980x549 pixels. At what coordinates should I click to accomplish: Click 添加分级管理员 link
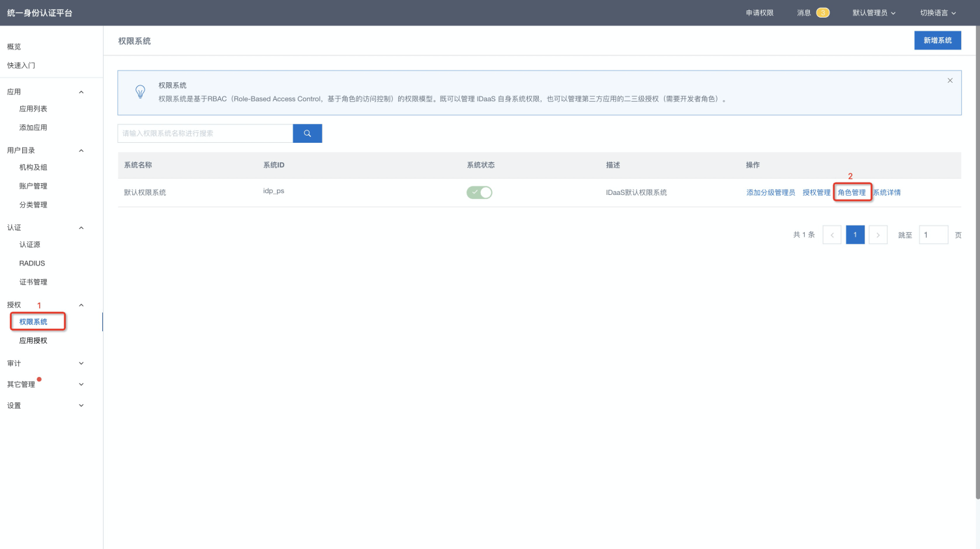click(771, 192)
